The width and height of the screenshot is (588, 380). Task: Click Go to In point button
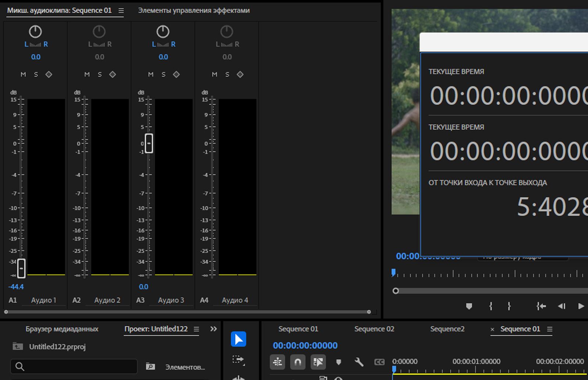[x=541, y=306]
